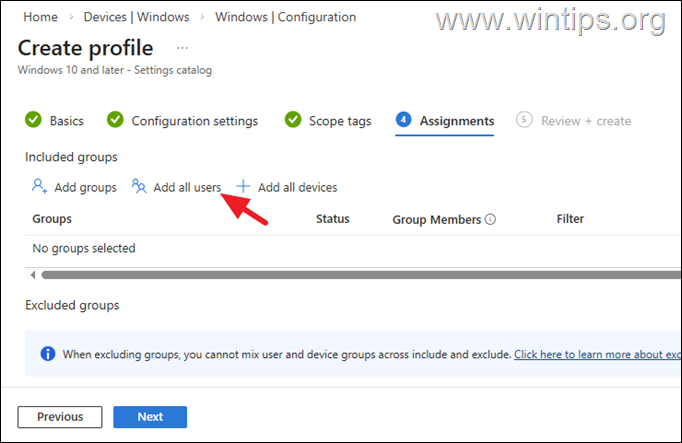Click the blue info icon in exclusion notice

click(48, 353)
